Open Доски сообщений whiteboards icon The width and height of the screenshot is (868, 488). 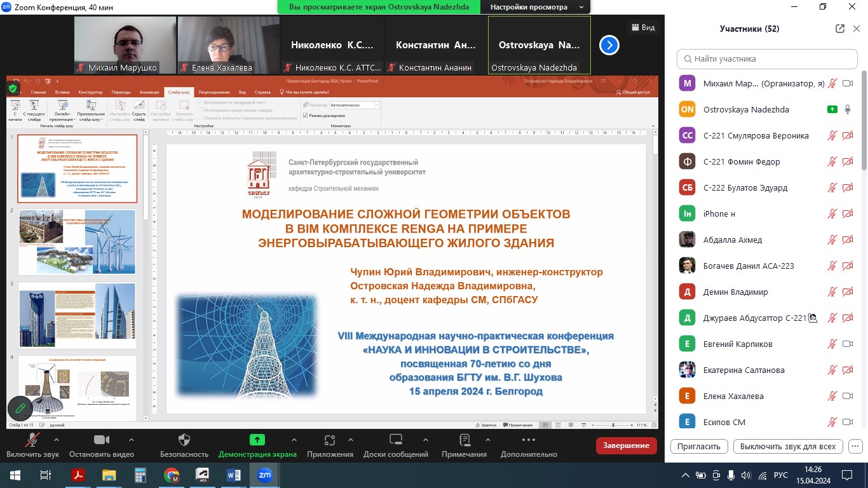pyautogui.click(x=396, y=440)
